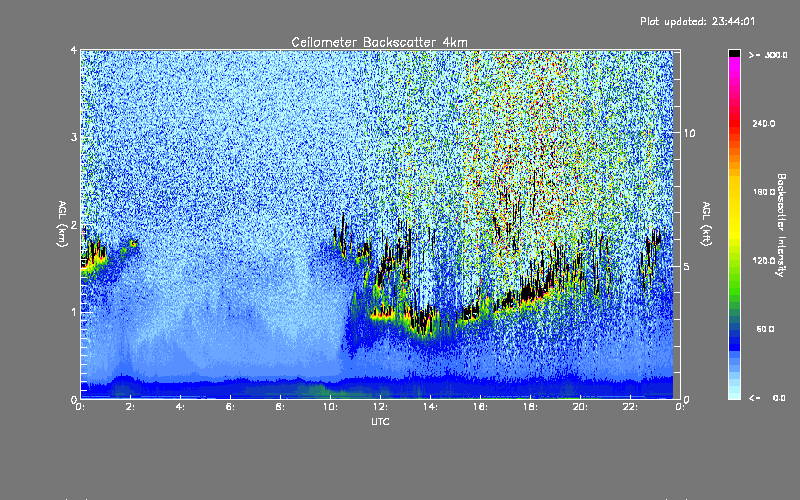Click the '4:' hour tick on x-axis
Image resolution: width=800 pixels, height=500 pixels.
[x=180, y=407]
